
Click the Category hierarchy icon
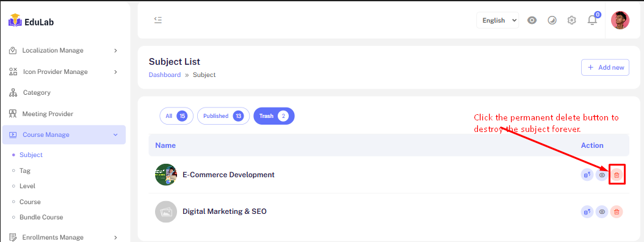click(13, 93)
